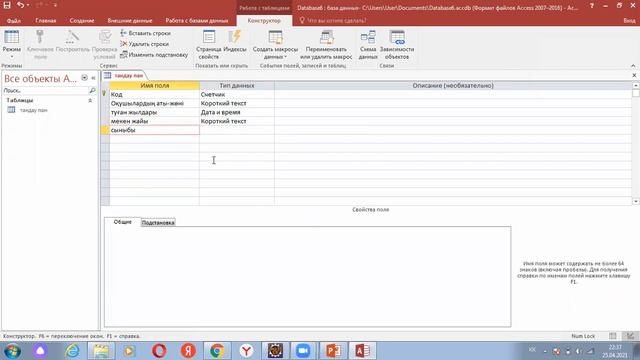Image resolution: width=640 pixels, height=360 pixels.
Task: Click the туған жылдары field cell
Action: (x=155, y=112)
